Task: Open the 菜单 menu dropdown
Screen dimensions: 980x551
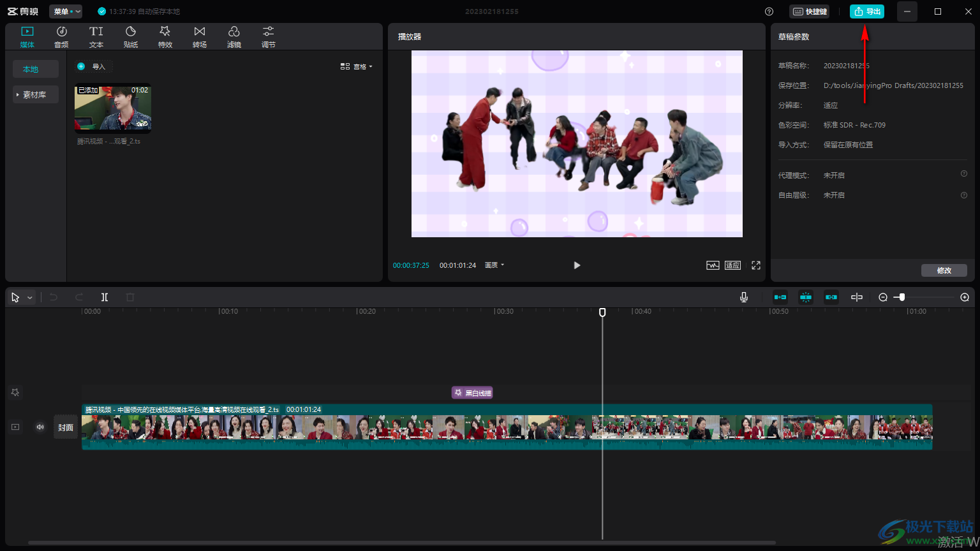Action: pyautogui.click(x=66, y=11)
